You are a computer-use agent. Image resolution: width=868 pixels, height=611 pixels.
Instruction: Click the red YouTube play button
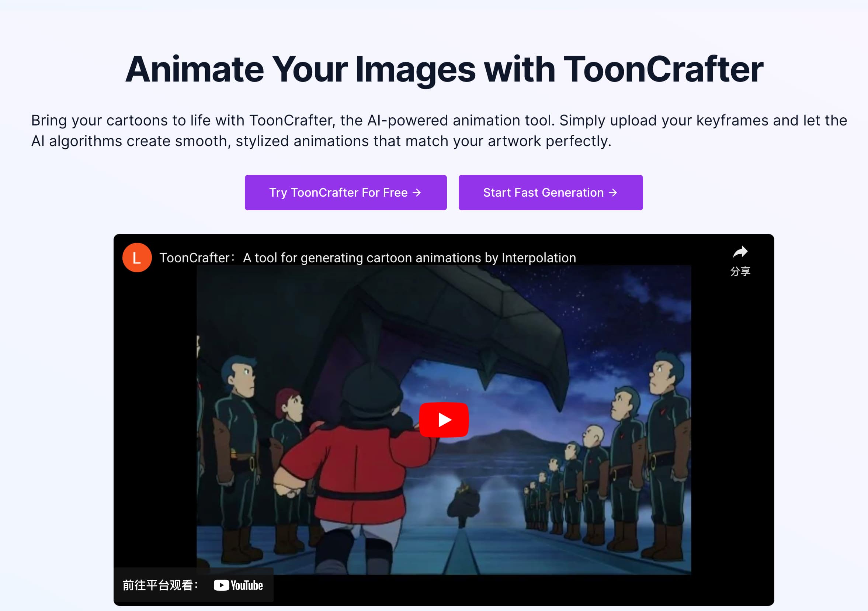[x=444, y=420]
